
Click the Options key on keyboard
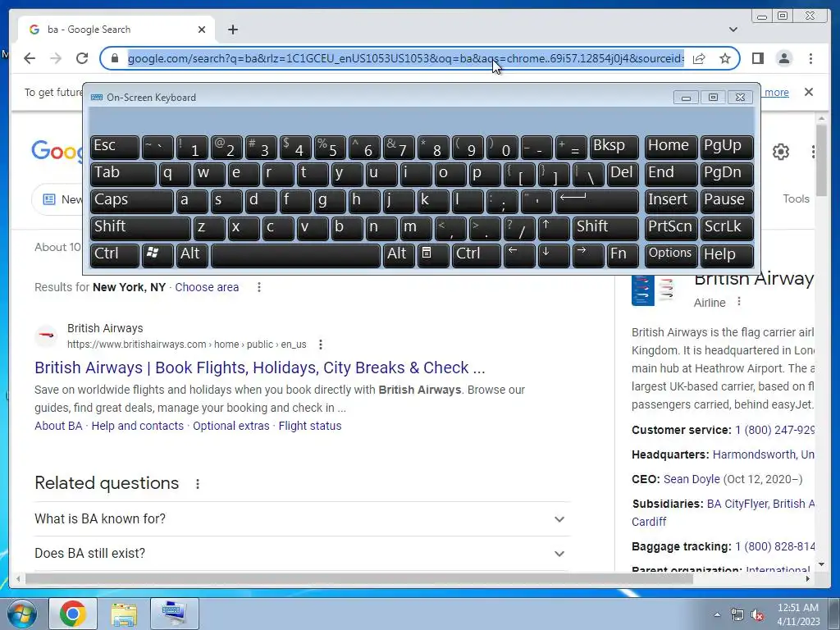671,255
